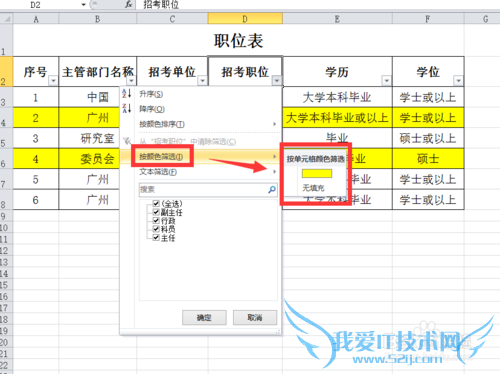Screen dimensions: 500x374
Task: Click the 序号 cell with value 6
Action: (36, 200)
